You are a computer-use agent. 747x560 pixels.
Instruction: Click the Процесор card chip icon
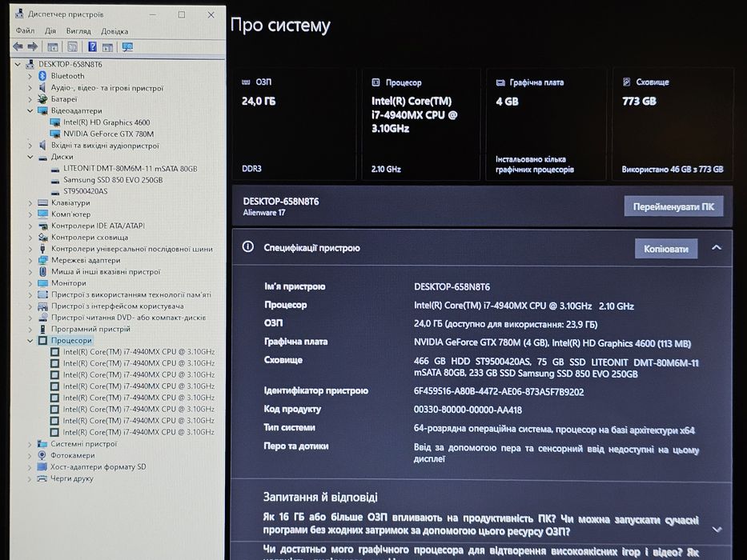pos(376,82)
